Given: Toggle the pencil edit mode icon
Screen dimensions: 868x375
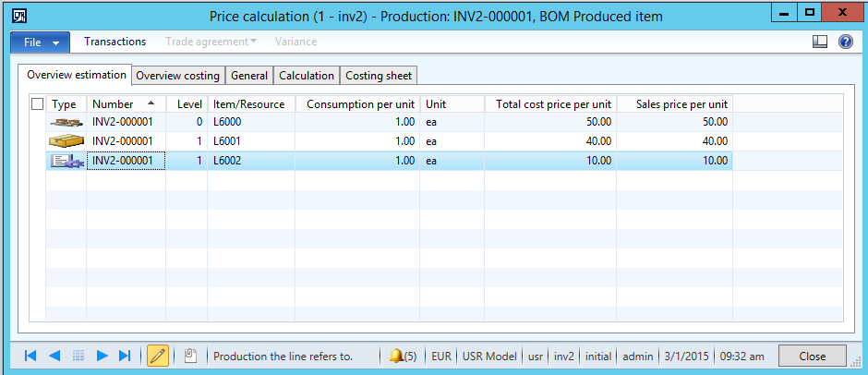Looking at the screenshot, I should pyautogui.click(x=158, y=356).
